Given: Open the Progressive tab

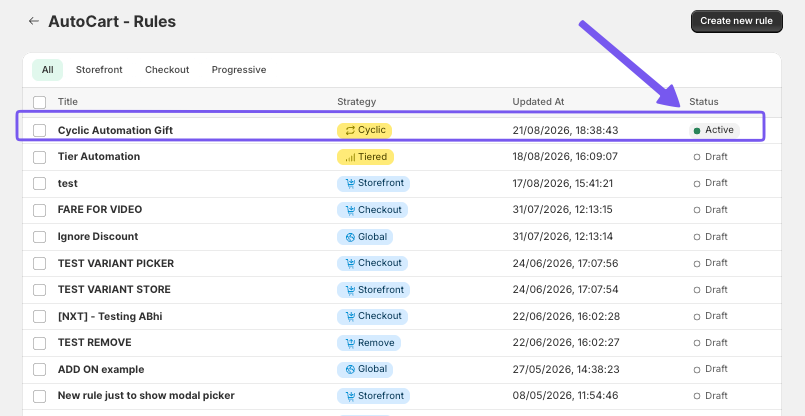Looking at the screenshot, I should tap(239, 70).
